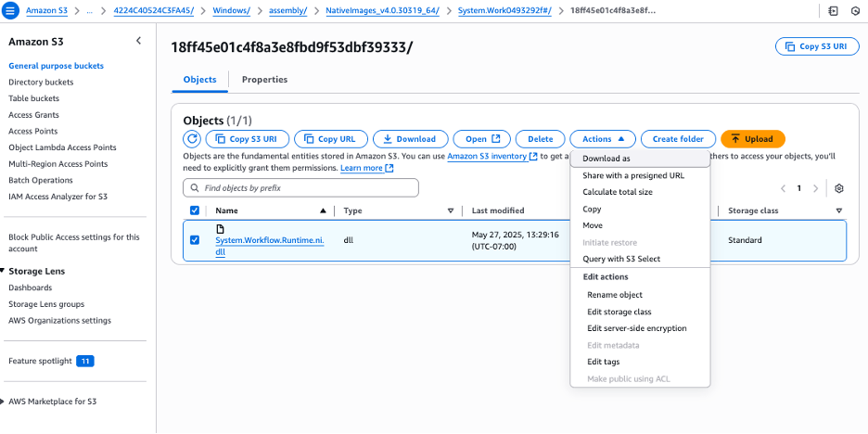Click external link icon beside Learn more
The height and width of the screenshot is (434, 868).
[x=389, y=168]
